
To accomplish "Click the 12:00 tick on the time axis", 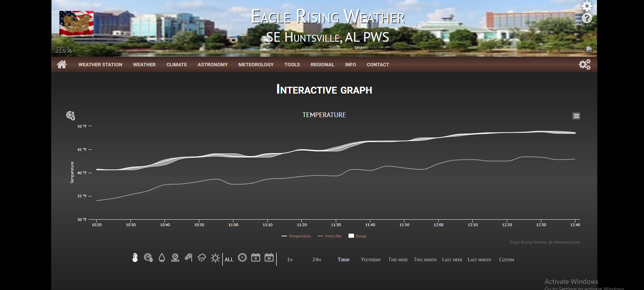I will click(439, 225).
